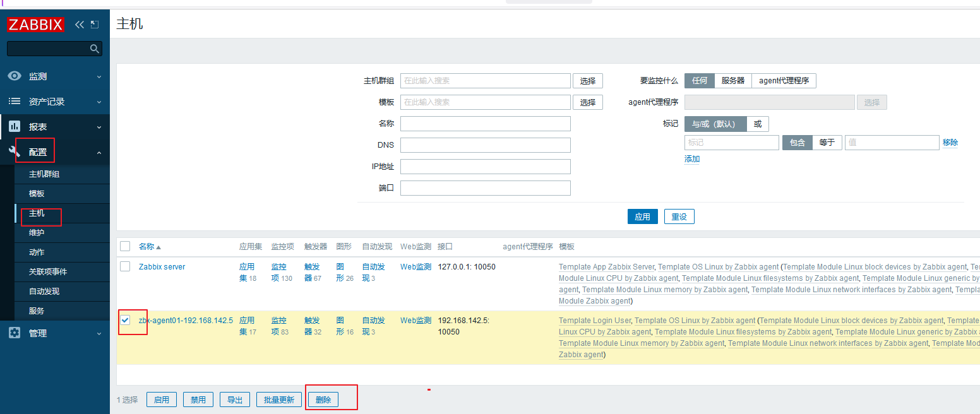Open 动作 submenu item

point(62,252)
